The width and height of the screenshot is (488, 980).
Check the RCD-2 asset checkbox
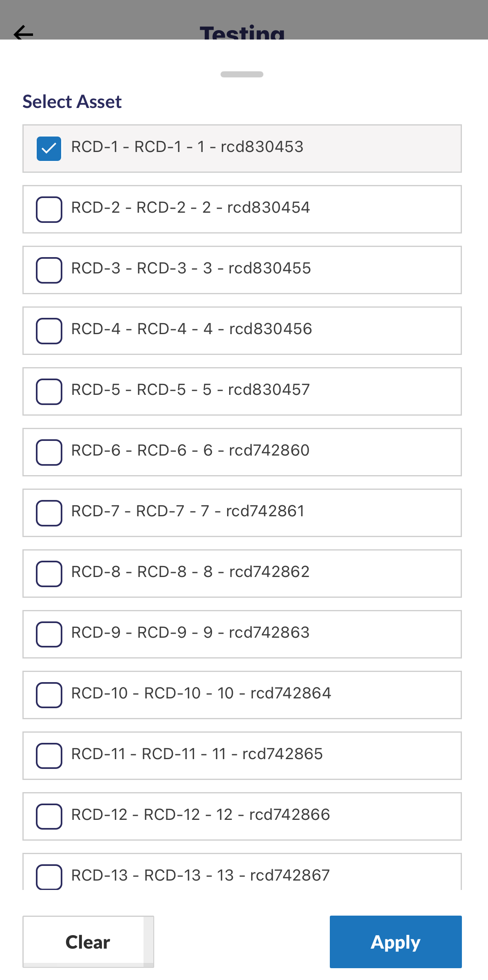(49, 209)
